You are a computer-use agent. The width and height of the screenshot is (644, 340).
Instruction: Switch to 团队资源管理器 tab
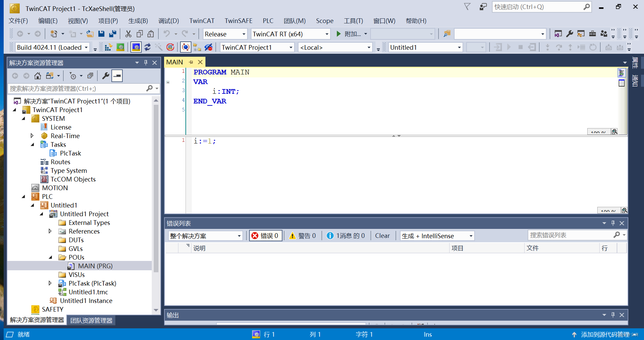click(x=91, y=320)
